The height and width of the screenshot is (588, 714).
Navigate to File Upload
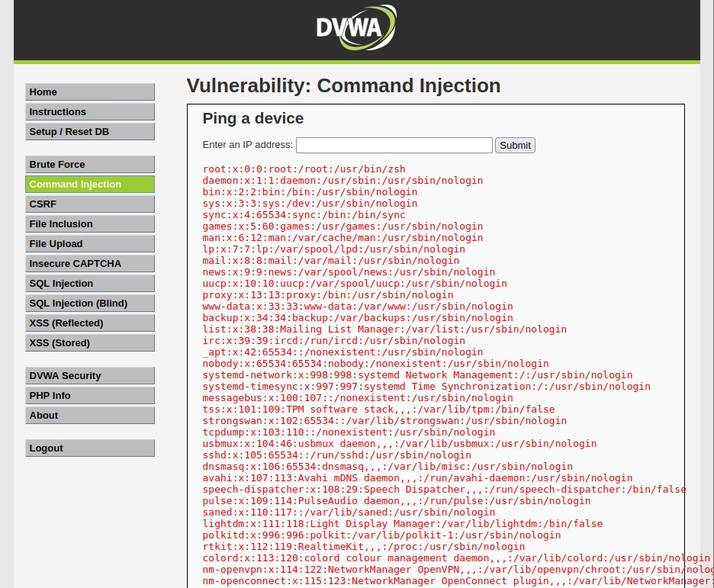[x=90, y=244]
